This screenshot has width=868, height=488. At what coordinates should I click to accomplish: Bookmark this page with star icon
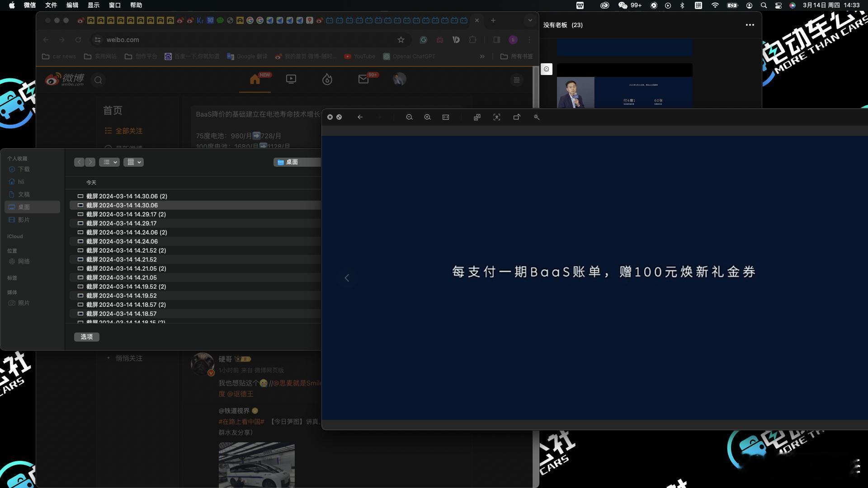point(401,40)
